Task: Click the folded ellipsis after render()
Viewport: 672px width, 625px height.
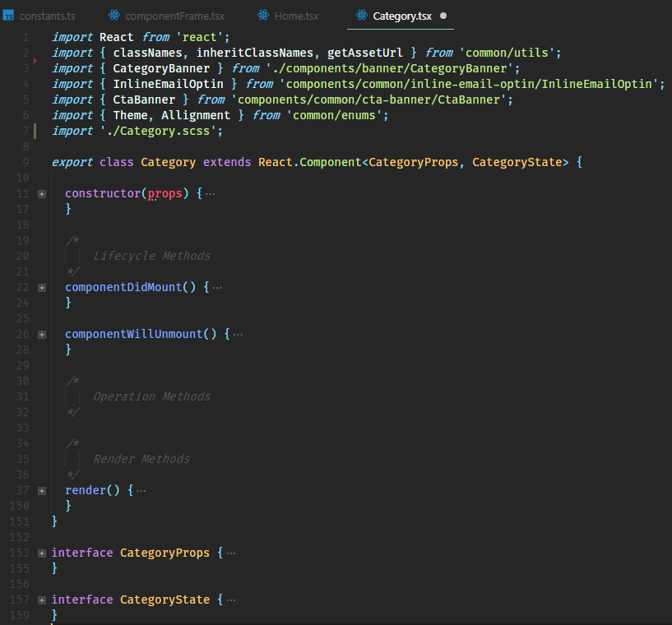Action: (141, 490)
